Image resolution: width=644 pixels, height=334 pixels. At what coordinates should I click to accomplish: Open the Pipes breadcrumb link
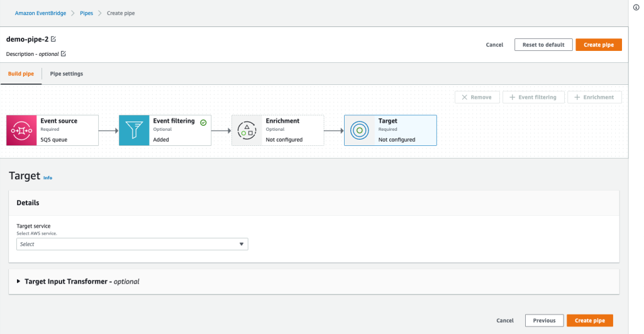click(x=86, y=13)
